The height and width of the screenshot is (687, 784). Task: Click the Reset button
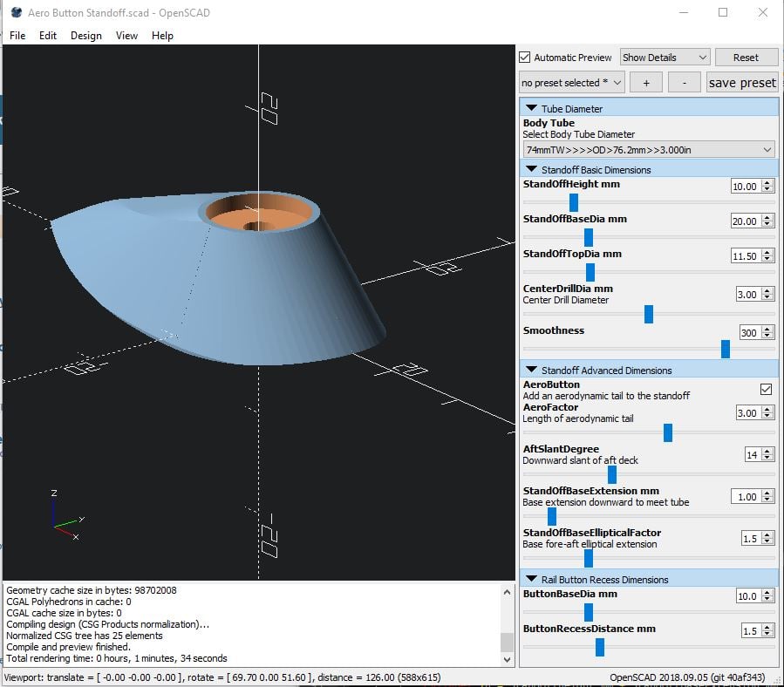pyautogui.click(x=746, y=58)
